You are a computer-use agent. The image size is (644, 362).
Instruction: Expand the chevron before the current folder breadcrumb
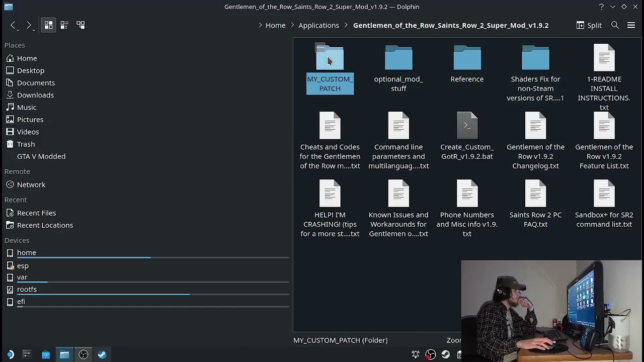pyautogui.click(x=347, y=25)
